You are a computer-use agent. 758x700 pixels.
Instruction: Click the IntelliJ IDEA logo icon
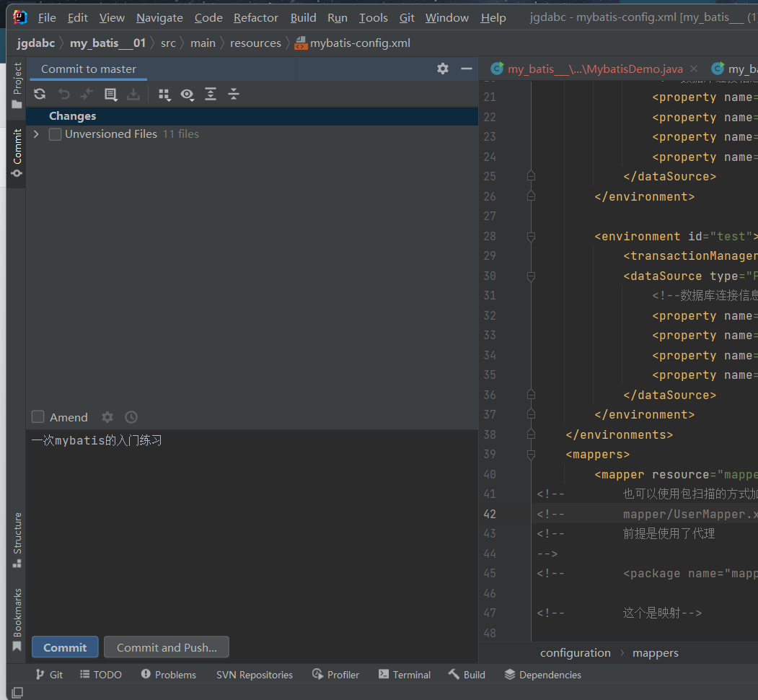19,17
